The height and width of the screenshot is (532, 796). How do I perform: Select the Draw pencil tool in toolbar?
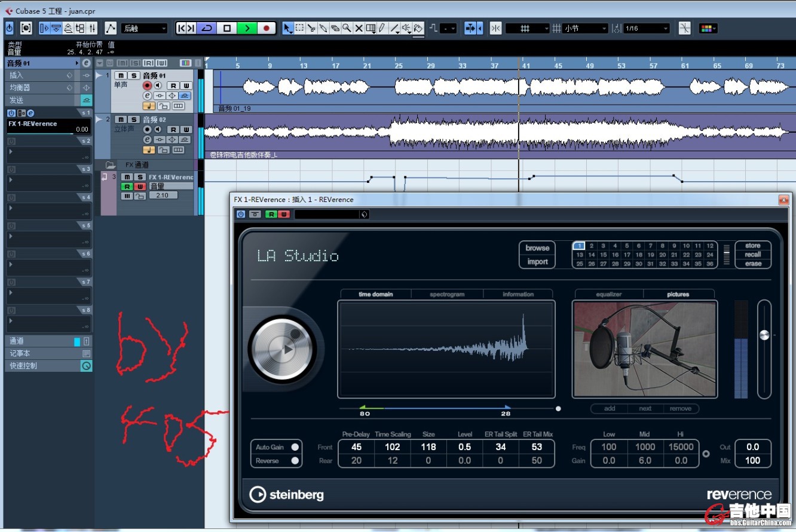tap(382, 28)
